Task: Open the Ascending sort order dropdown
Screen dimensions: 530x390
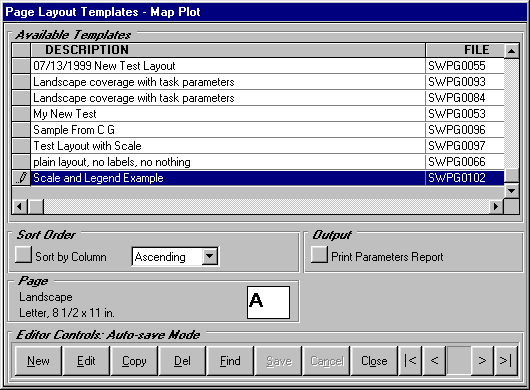Action: (210, 257)
